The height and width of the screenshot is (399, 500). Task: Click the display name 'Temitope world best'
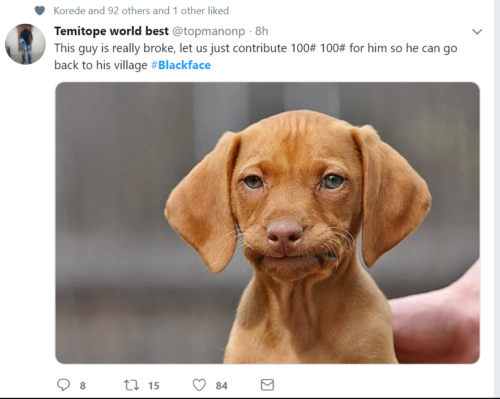coord(111,31)
